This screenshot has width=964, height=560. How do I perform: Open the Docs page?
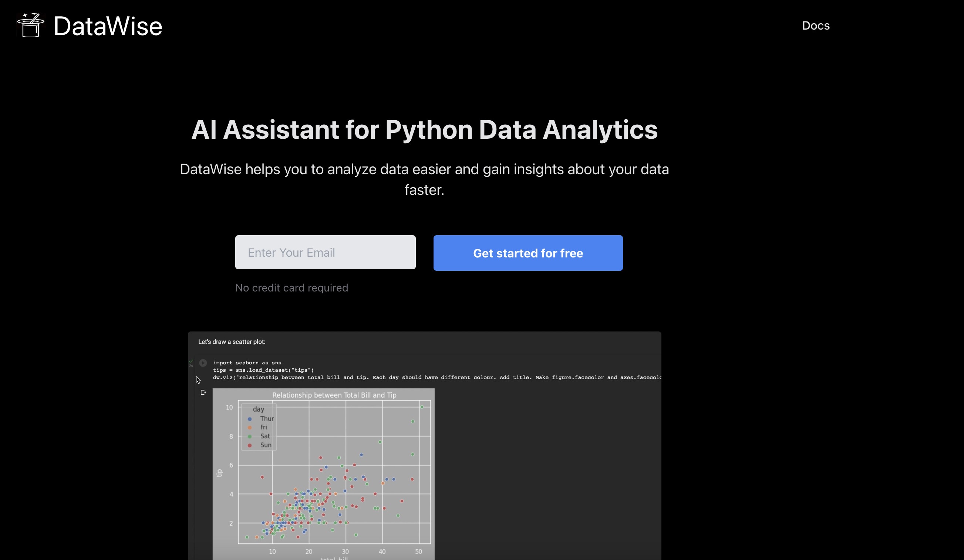(816, 25)
